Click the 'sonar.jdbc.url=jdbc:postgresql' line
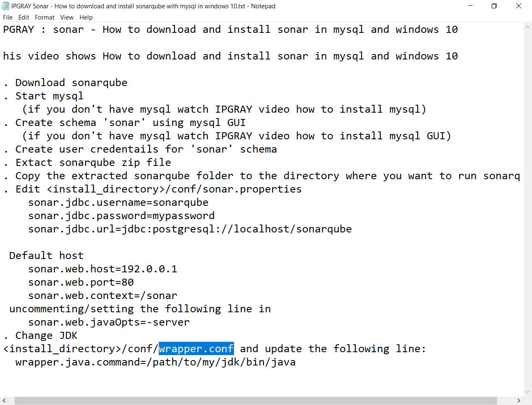This screenshot has height=405, width=532. (190, 229)
